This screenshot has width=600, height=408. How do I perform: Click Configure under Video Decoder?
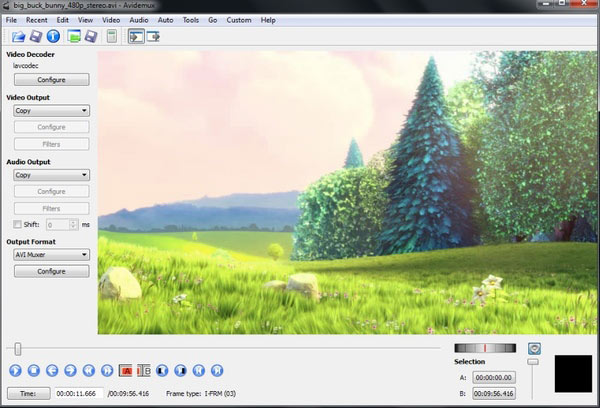pos(52,80)
